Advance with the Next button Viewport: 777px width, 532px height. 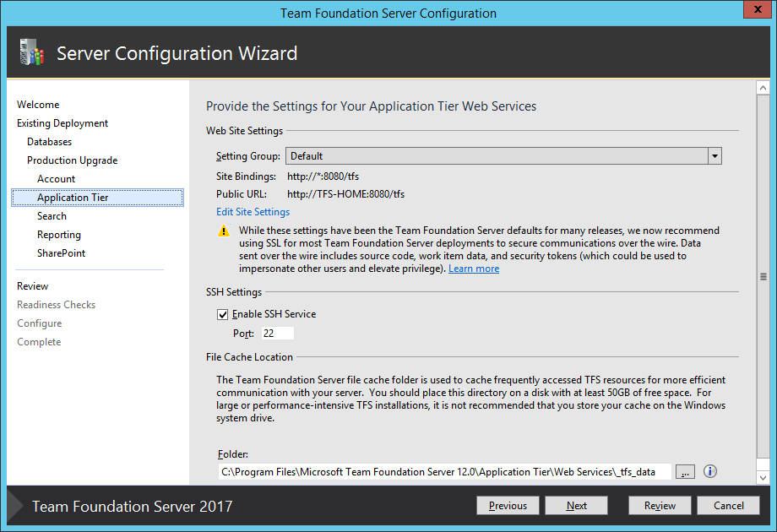point(576,505)
